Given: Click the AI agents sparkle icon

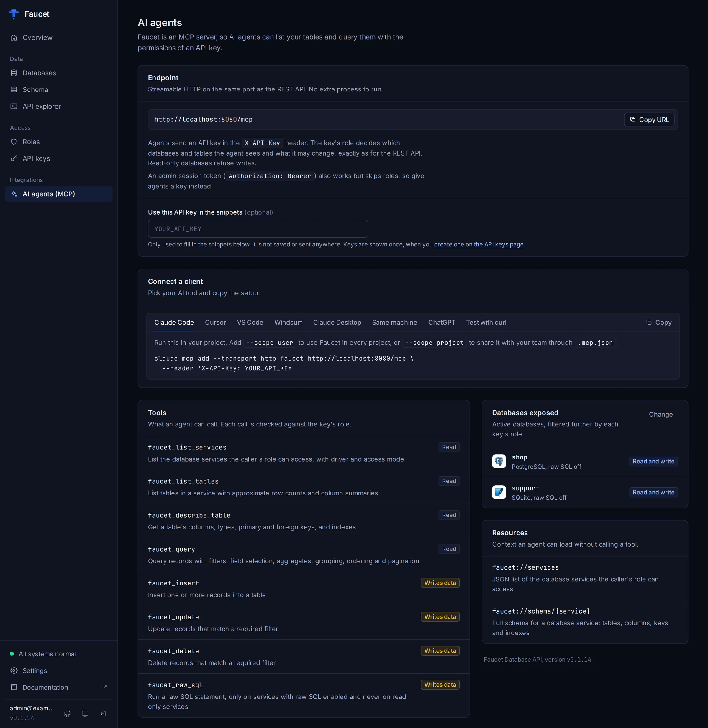Looking at the screenshot, I should [x=14, y=194].
